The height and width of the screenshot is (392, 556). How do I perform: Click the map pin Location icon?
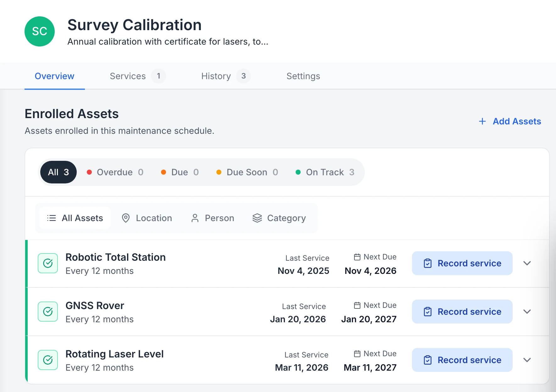pos(126,218)
